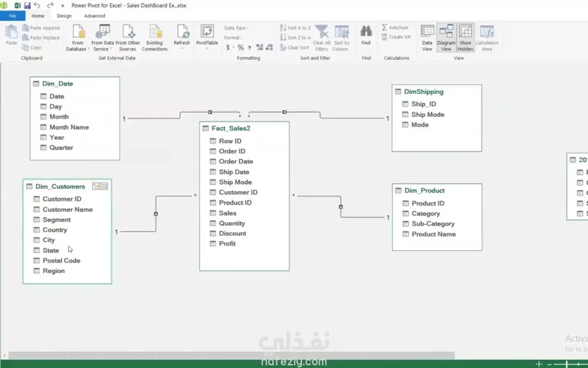Select Ship_ID field in DimShipping
Image resolution: width=588 pixels, height=368 pixels.
coord(424,104)
